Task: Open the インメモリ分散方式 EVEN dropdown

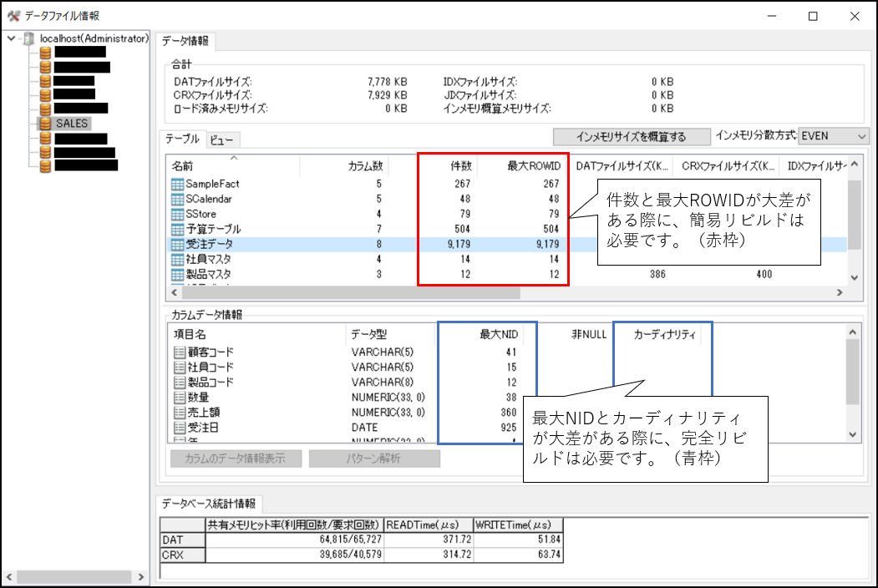Action: (861, 136)
